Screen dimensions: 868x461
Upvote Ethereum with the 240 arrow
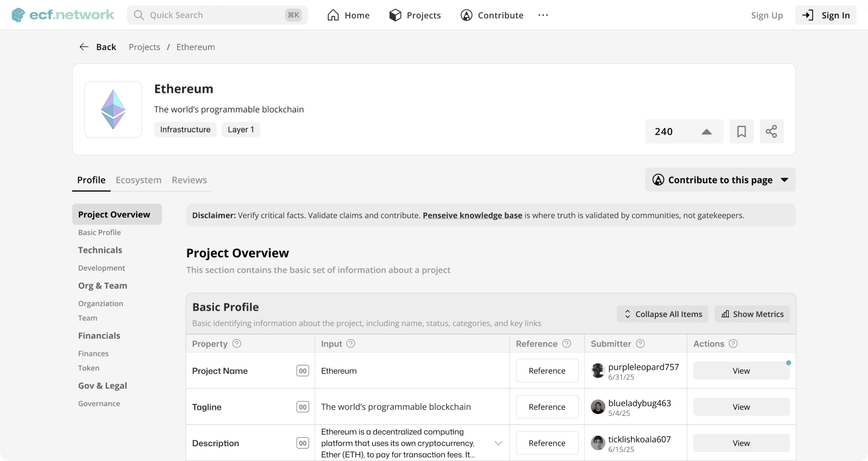[x=706, y=132]
